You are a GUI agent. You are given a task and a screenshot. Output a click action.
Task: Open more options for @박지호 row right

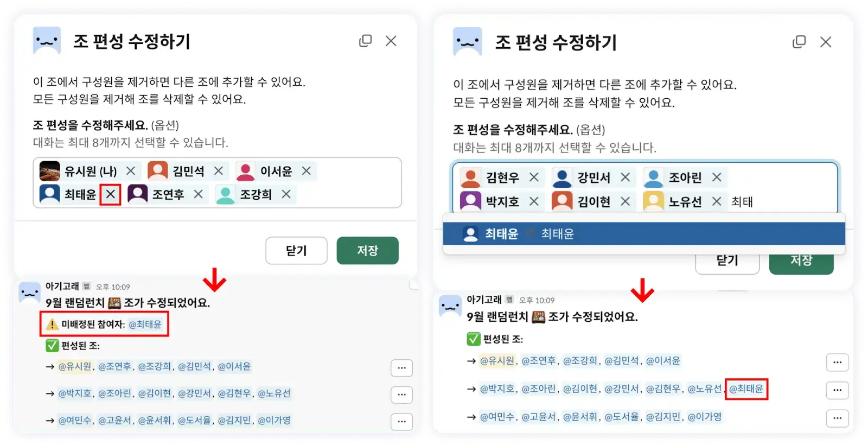point(837,390)
